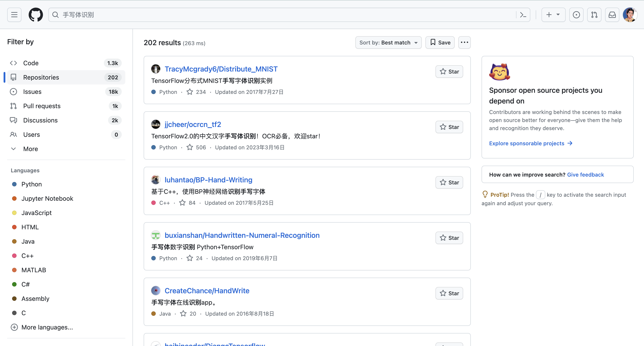
Task: Open the Pull requests header icon
Action: coord(594,15)
